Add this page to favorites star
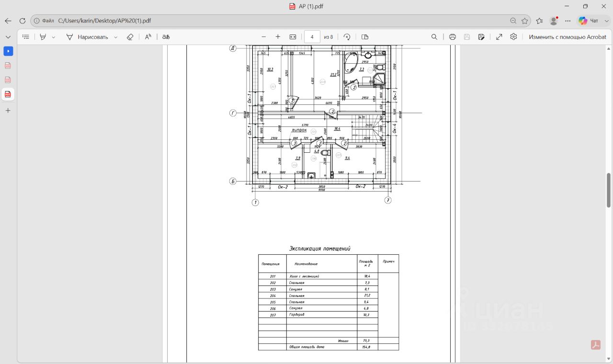Screen dimensions: 613x364 click(525, 21)
